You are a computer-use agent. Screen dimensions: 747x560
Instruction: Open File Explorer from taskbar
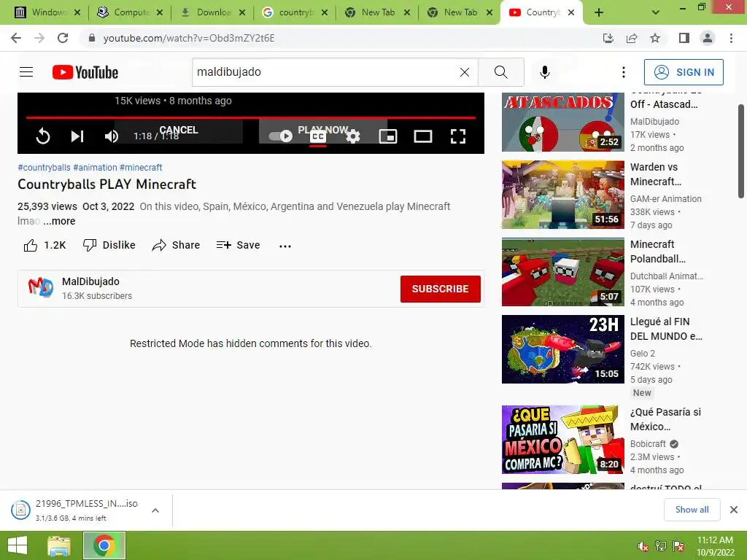click(58, 545)
